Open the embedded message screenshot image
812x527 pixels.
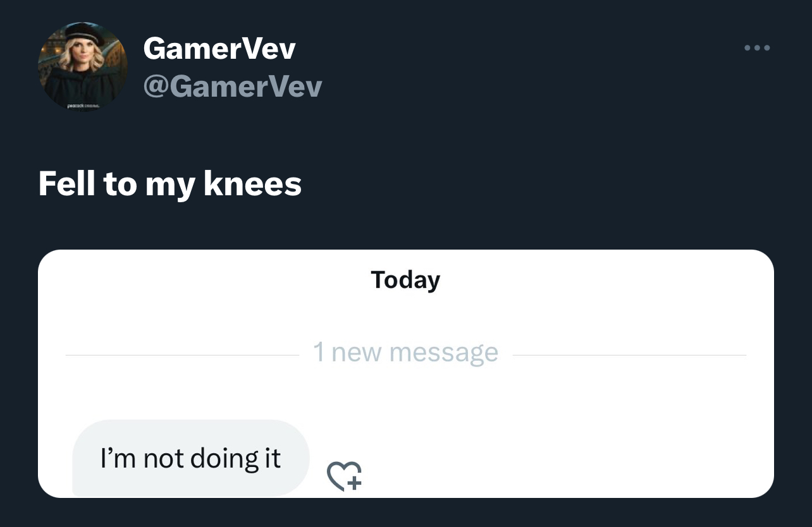click(406, 373)
